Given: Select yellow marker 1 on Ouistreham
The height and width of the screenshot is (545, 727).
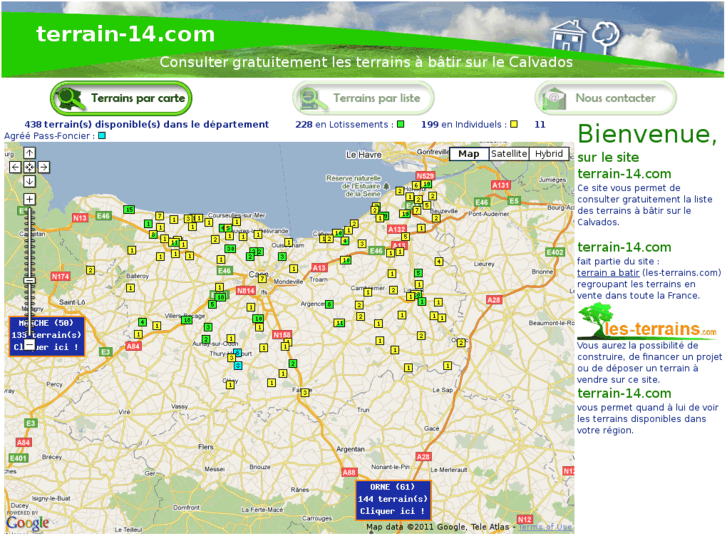Looking at the screenshot, I should coord(288,243).
